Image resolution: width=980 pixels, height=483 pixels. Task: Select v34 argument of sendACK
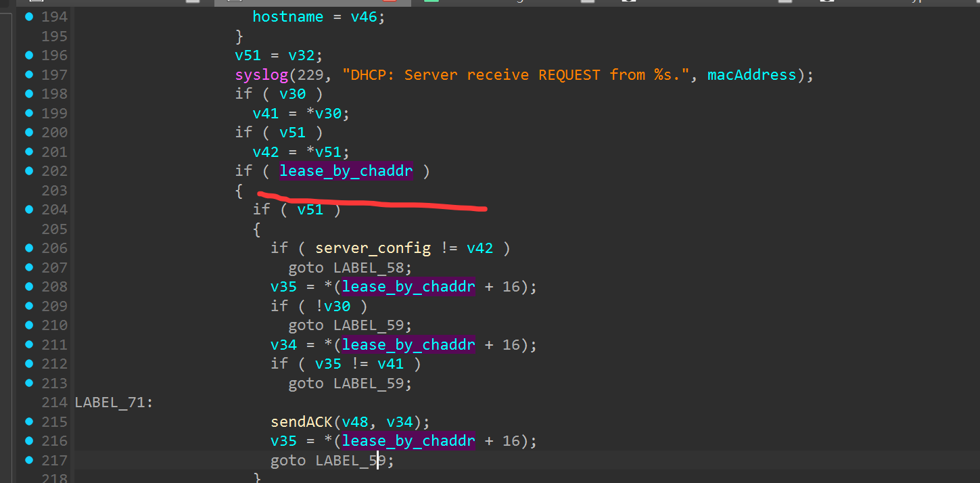(400, 422)
